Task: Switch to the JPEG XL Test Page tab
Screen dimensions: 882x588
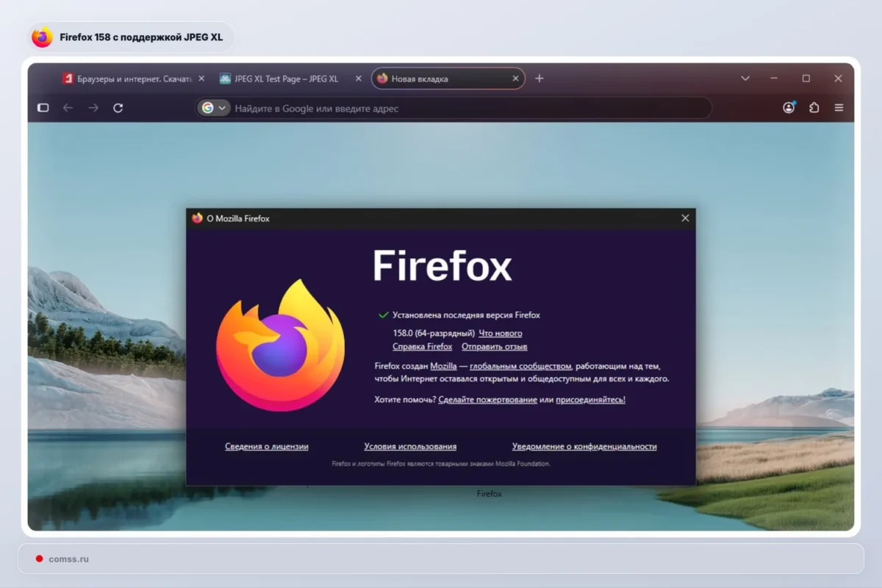Action: point(291,79)
